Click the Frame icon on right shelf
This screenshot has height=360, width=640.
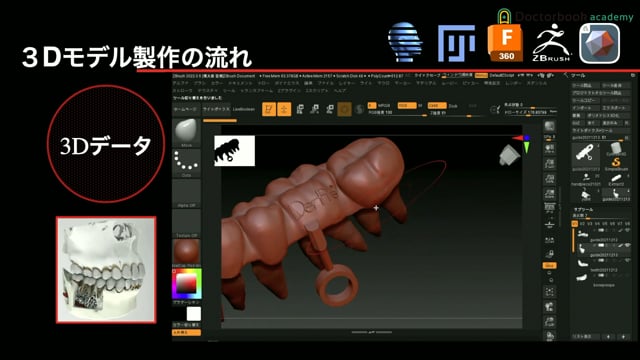549,291
